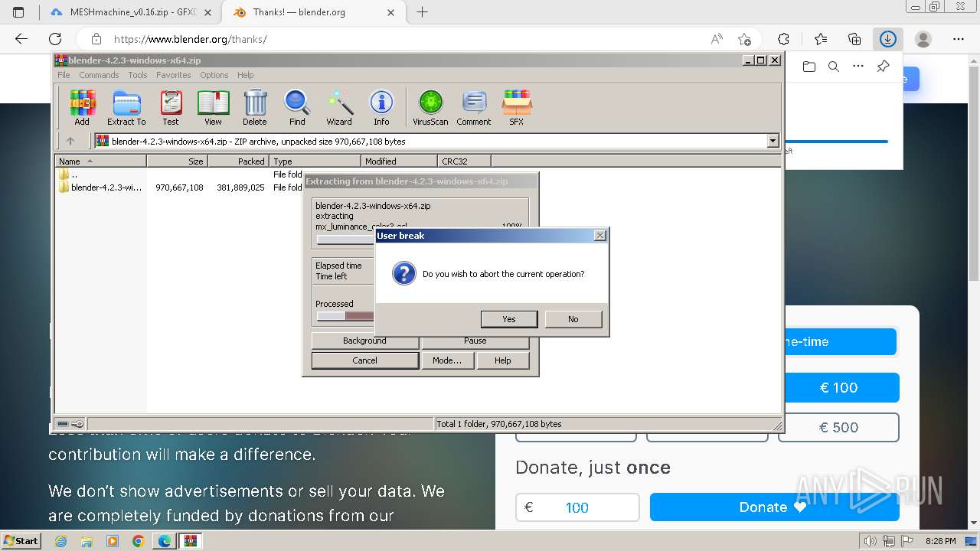Screen dimensions: 980x551
Task: Add this page to favorites
Action: tap(744, 39)
